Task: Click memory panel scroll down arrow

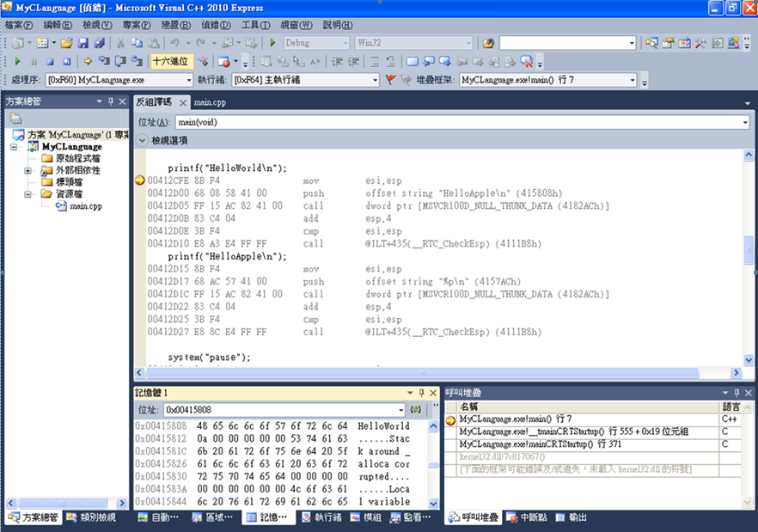Action: point(433,503)
